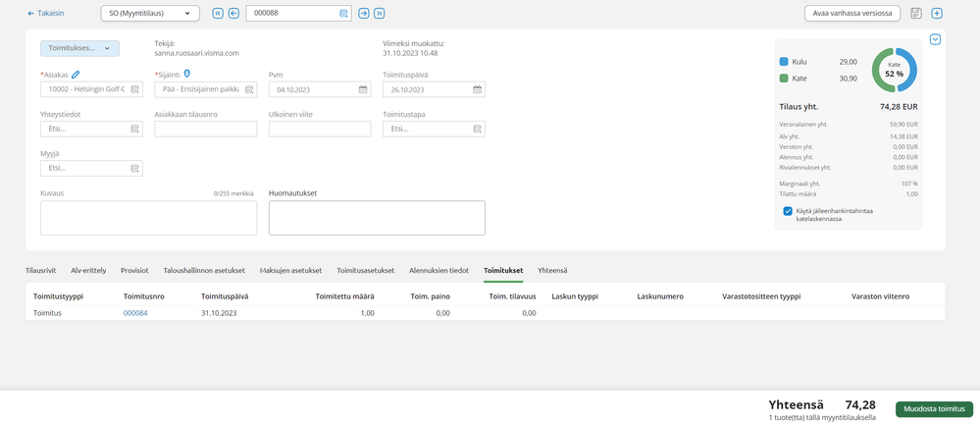
Task: Open the lookup icon in the Myyjä field
Action: coord(134,168)
